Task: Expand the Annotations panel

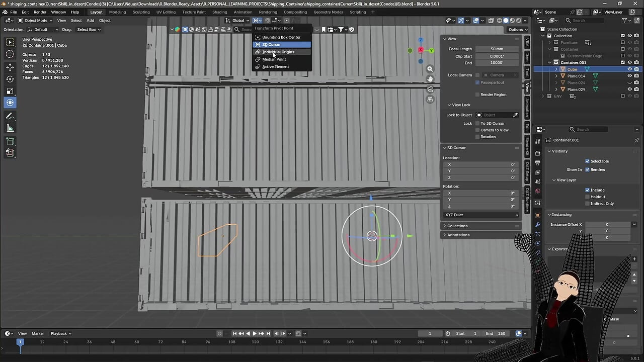Action: coord(458,235)
